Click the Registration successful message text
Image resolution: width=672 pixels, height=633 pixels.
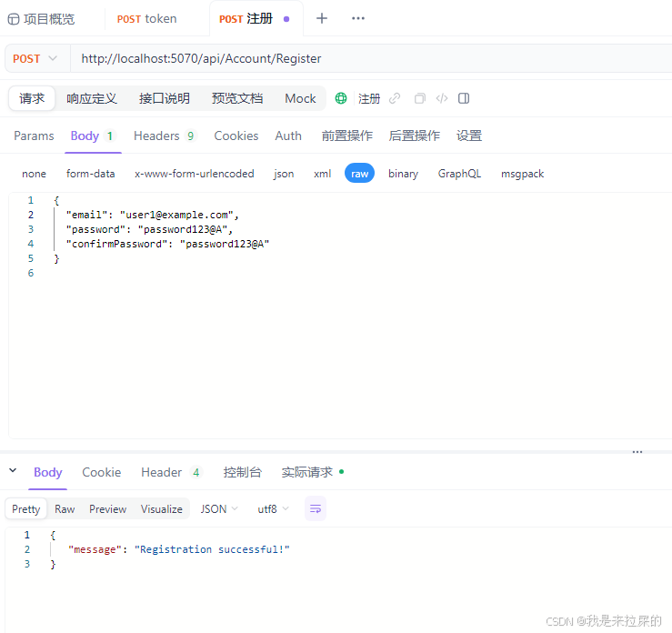point(212,549)
